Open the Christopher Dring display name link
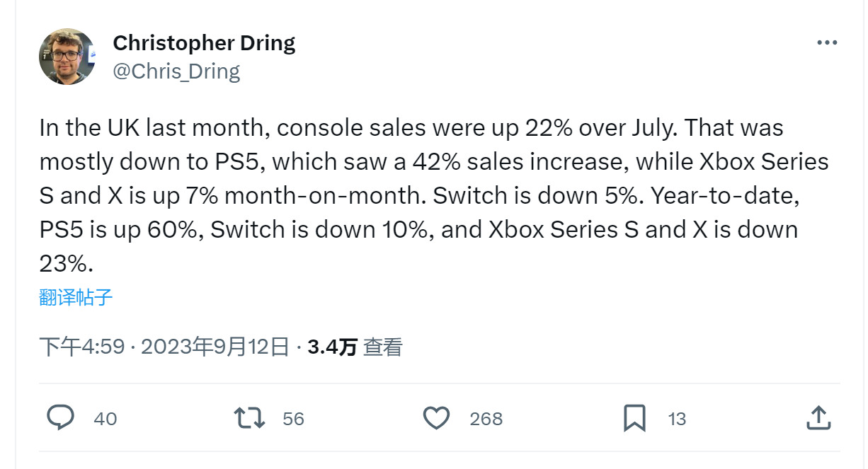This screenshot has width=868, height=469. (204, 43)
